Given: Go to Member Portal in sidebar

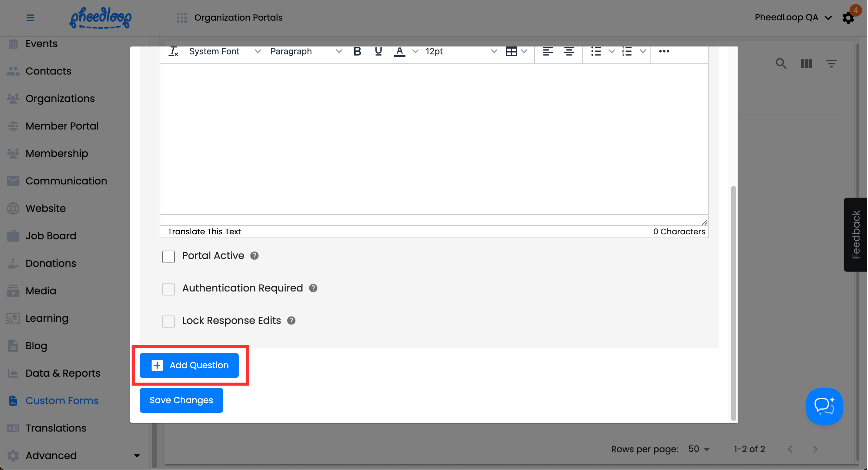Looking at the screenshot, I should point(62,126).
